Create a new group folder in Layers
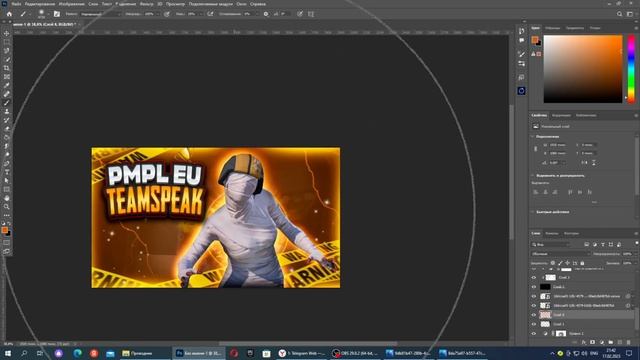640x360 pixels. pyautogui.click(x=611, y=342)
